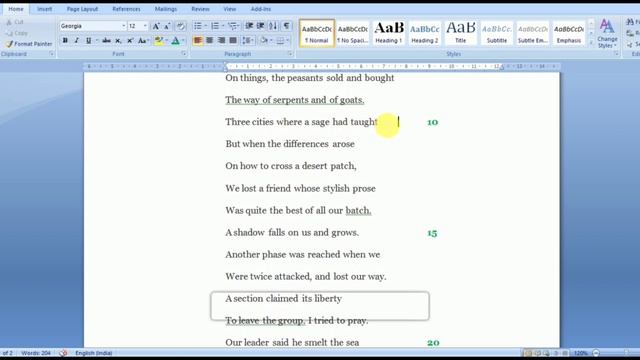
Task: Switch to the Home tab
Action: (16, 9)
